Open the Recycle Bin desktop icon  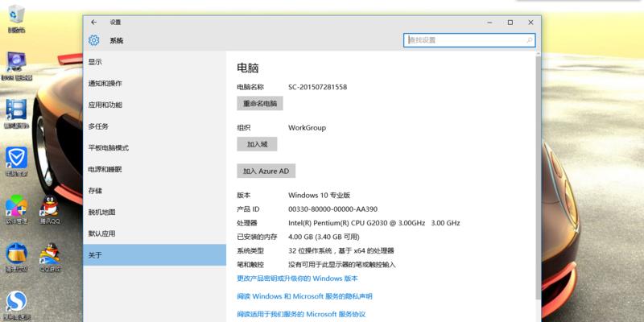pos(16,19)
